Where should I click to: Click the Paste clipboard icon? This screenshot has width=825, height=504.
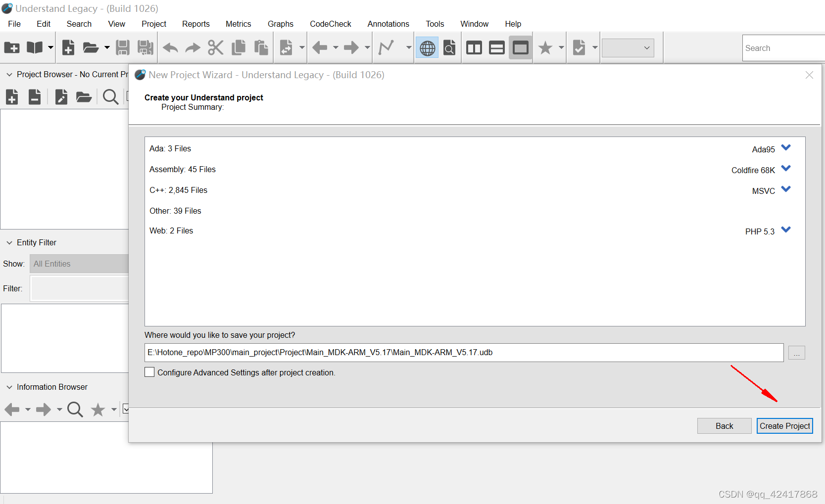tap(261, 48)
